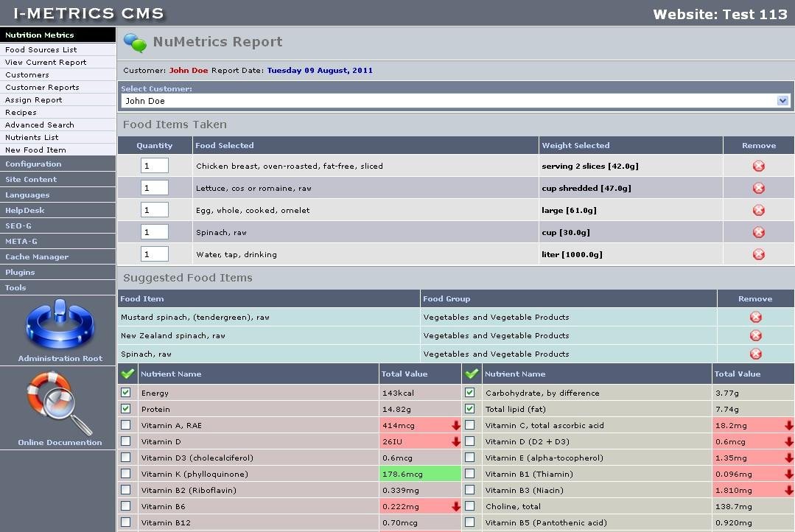
Task: Open Recipes in the sidebar
Action: [22, 112]
